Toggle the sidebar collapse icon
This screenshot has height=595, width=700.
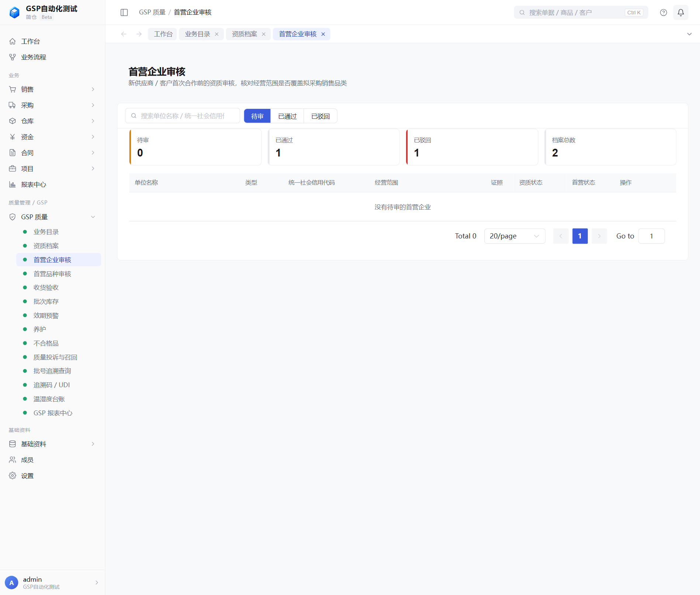124,13
